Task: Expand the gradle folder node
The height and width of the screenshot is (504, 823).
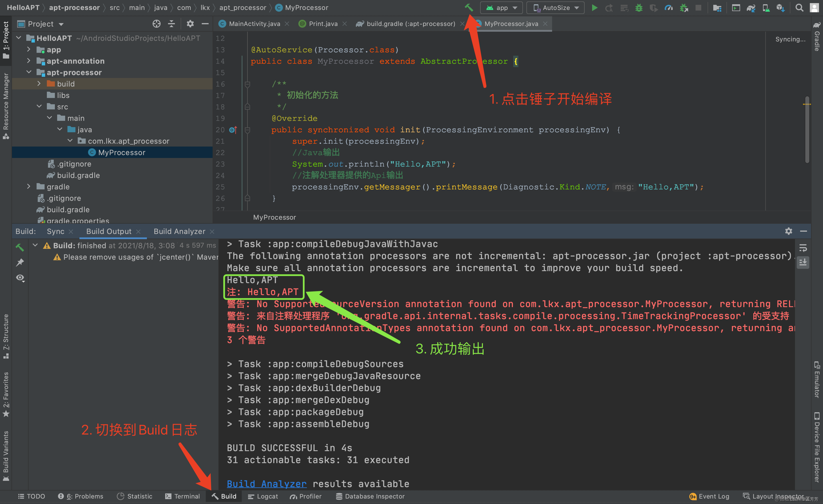Action: click(x=29, y=186)
